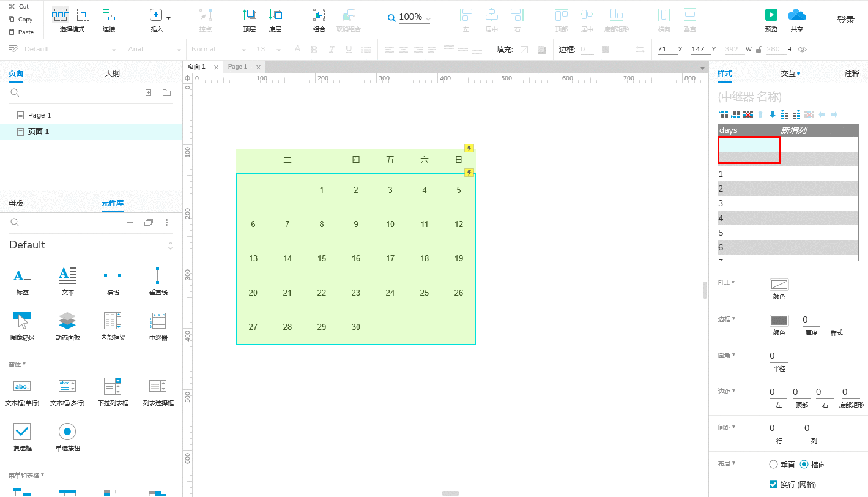The width and height of the screenshot is (868, 497).
Task: Select the 垂直 layout radio button
Action: [773, 465]
